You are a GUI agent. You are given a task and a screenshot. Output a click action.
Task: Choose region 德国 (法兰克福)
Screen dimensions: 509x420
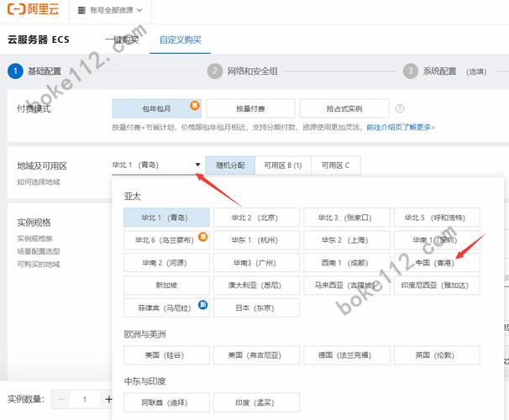[347, 355]
